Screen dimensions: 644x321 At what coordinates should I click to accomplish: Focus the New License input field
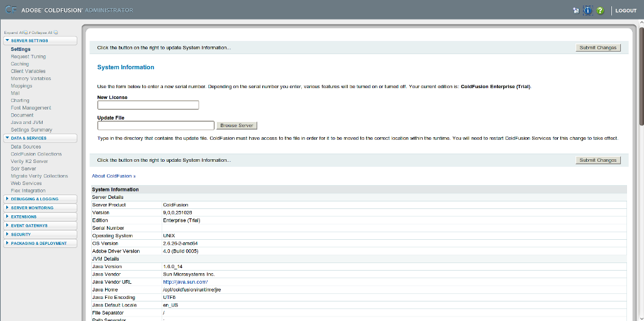point(148,105)
